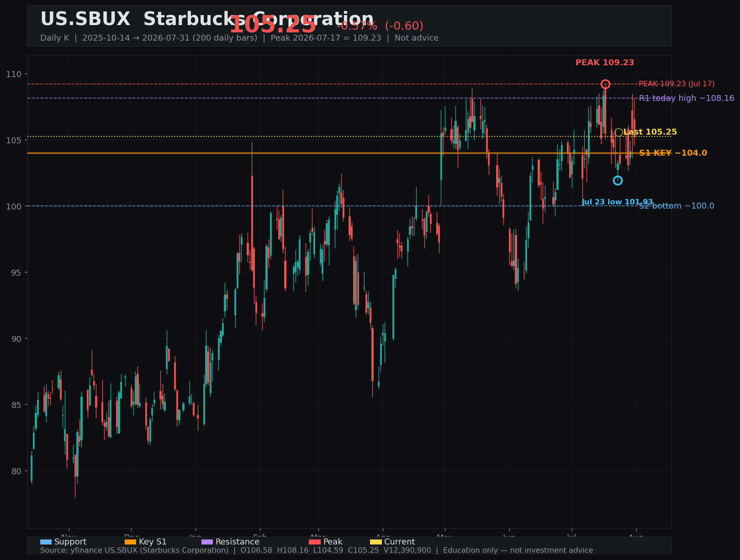Select the "Support" legend label

[x=70, y=542]
